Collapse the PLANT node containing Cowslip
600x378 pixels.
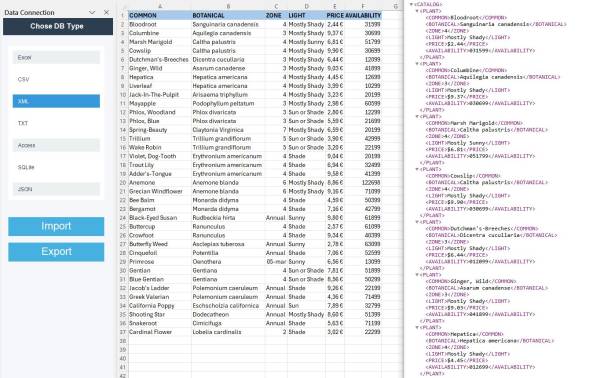pos(417,169)
